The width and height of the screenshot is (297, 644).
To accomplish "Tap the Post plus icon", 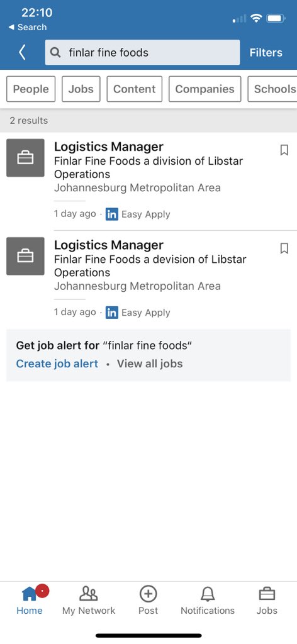I will (148, 594).
